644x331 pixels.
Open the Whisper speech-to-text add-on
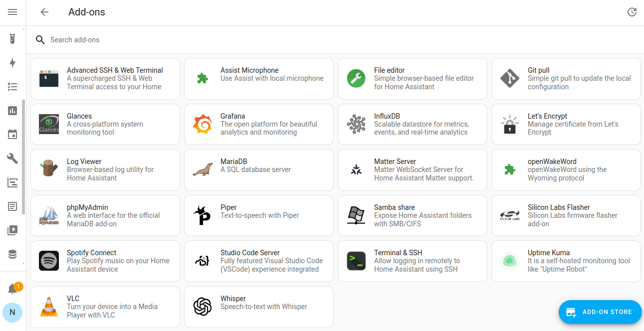258,307
